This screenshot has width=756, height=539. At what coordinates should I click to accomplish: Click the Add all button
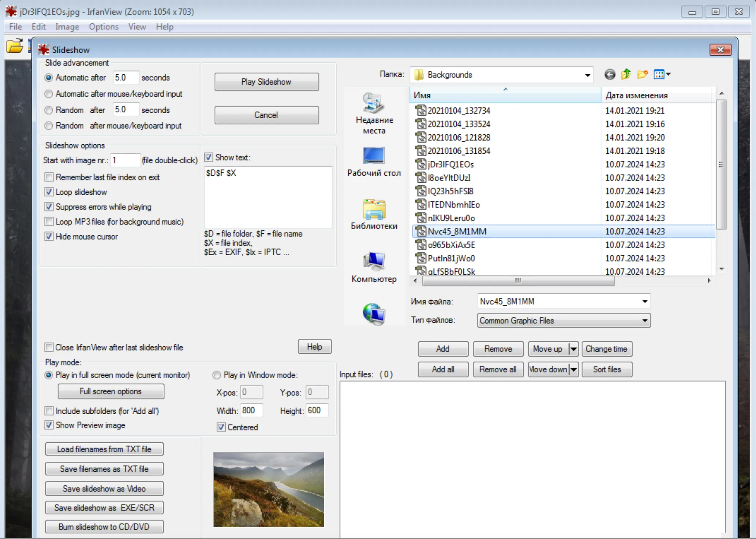pos(443,369)
